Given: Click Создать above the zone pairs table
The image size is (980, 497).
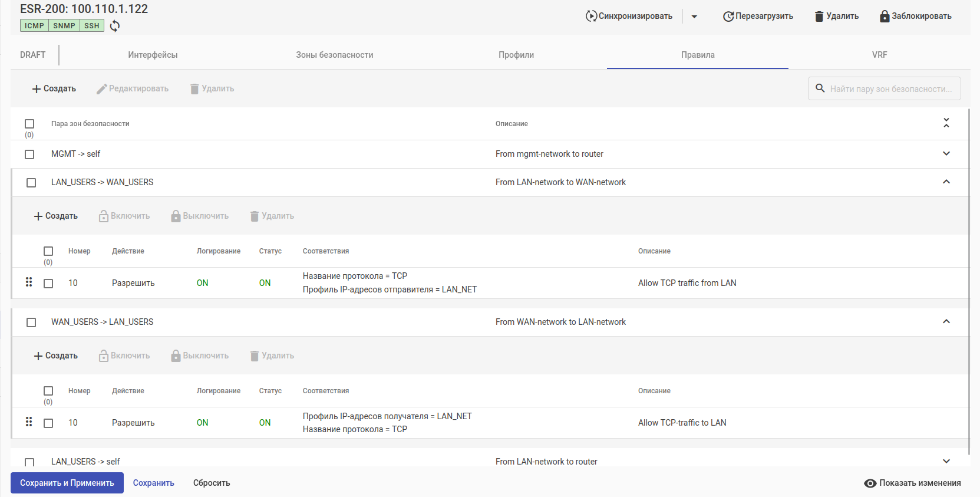Looking at the screenshot, I should (x=54, y=89).
